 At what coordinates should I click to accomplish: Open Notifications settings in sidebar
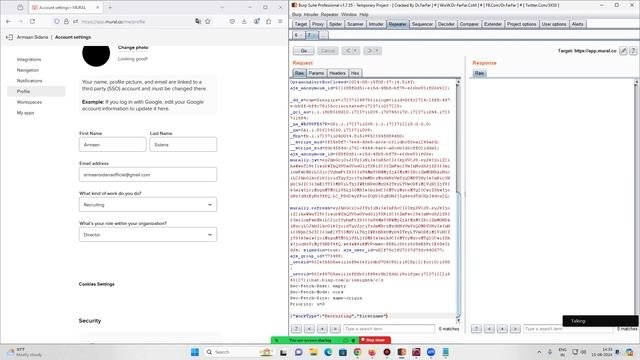[x=29, y=81]
